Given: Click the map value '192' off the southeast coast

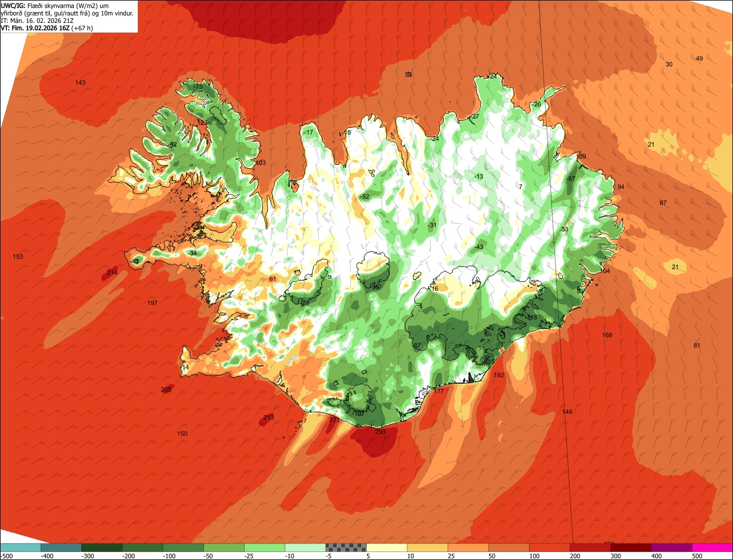Looking at the screenshot, I should 499,376.
